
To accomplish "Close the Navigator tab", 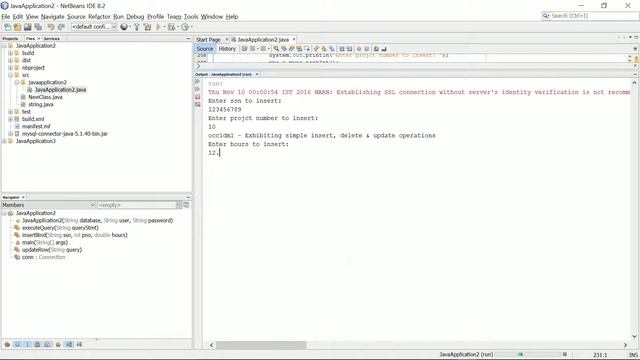I will pos(23,198).
